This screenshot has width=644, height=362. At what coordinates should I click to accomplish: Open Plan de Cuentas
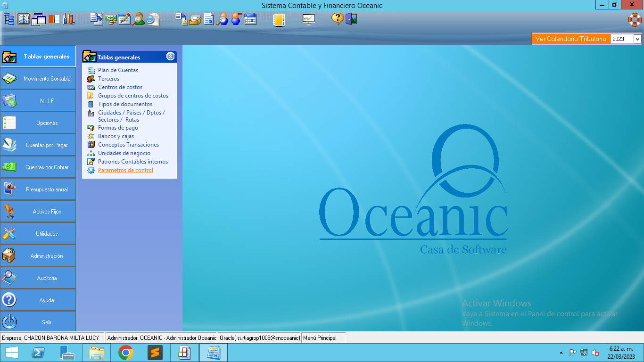pos(118,70)
